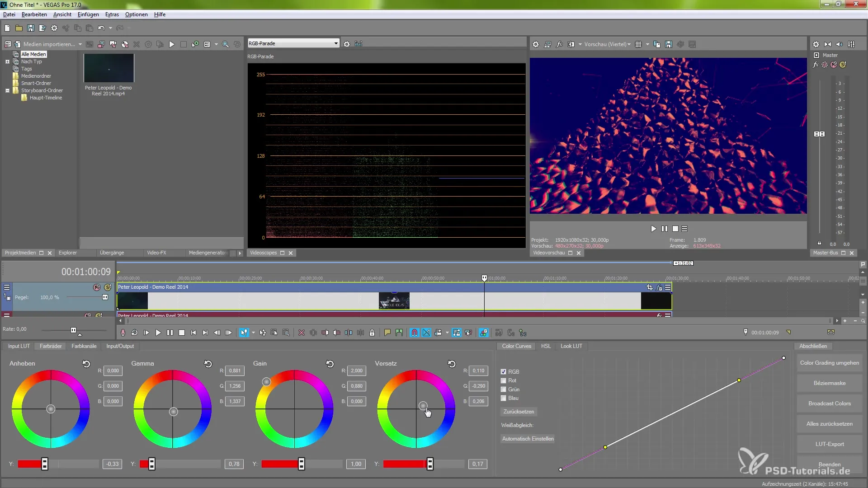Click the Béziermaske button
This screenshot has width=868, height=488.
[x=829, y=383]
